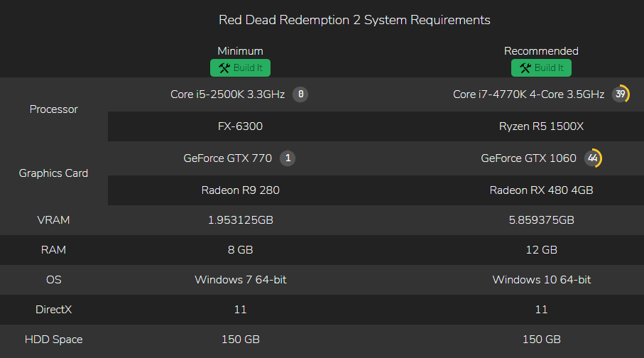Click the score badge 39 beside Core i7-4770K

pyautogui.click(x=620, y=94)
